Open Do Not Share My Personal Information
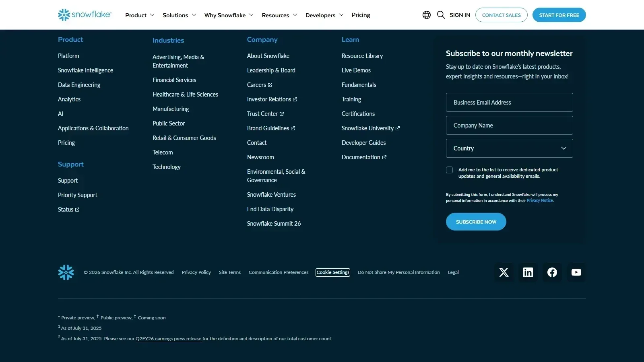The width and height of the screenshot is (644, 362). point(398,272)
